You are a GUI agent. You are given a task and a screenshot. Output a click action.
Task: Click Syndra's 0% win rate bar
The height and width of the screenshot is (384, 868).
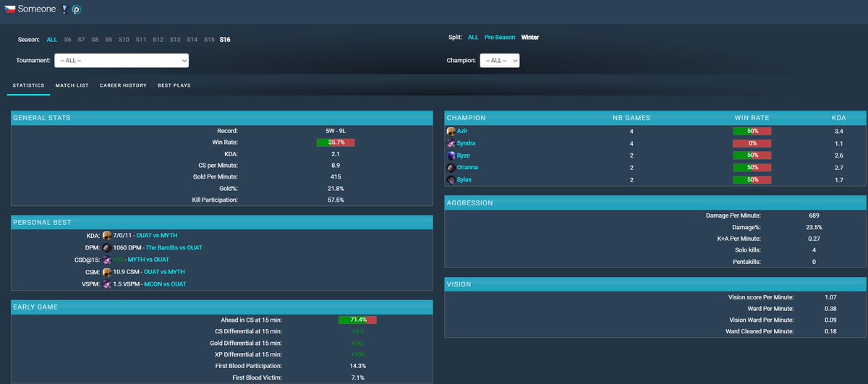click(752, 143)
